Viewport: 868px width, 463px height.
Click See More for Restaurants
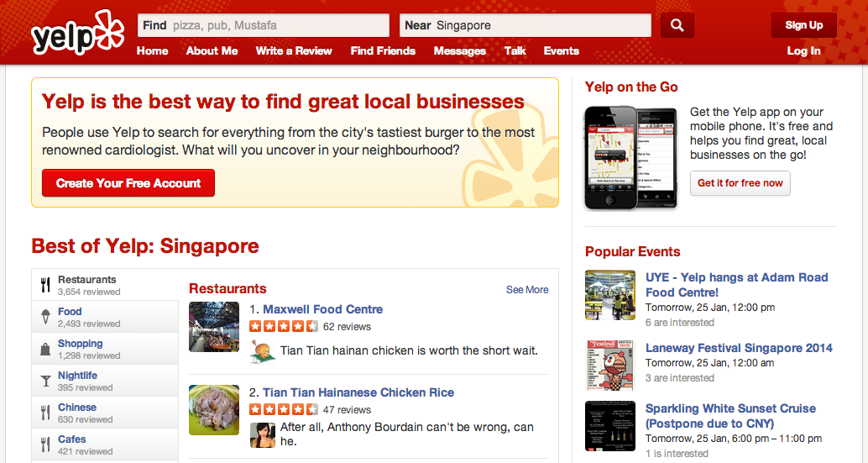click(x=527, y=290)
